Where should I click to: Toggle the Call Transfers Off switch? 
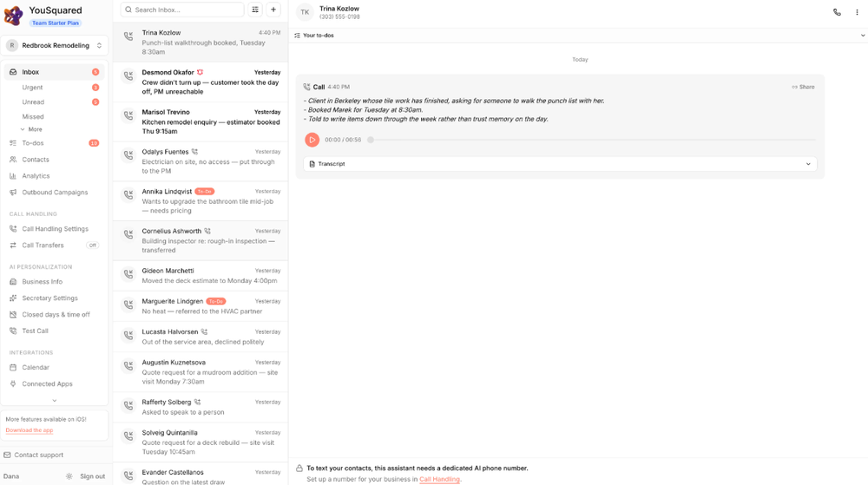93,246
